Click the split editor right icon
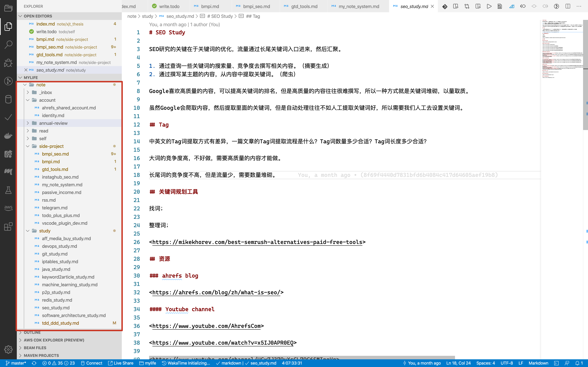Image resolution: width=588 pixels, height=367 pixels. click(x=568, y=6)
